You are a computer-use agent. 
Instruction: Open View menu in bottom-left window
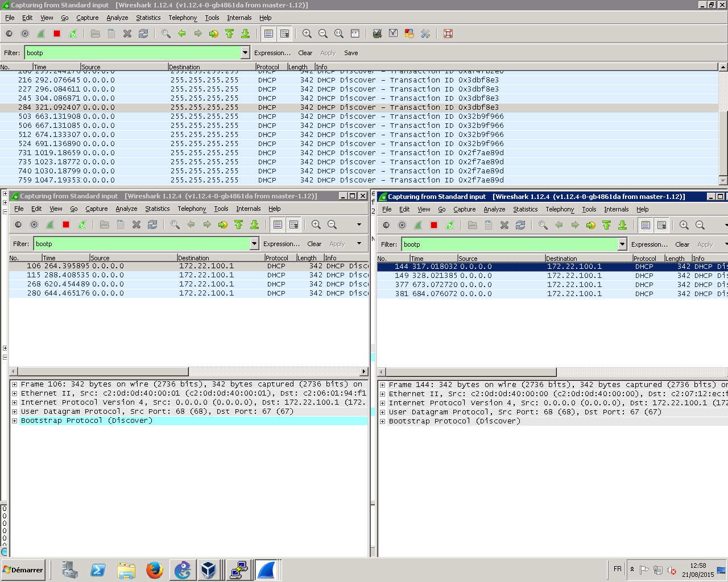(56, 209)
